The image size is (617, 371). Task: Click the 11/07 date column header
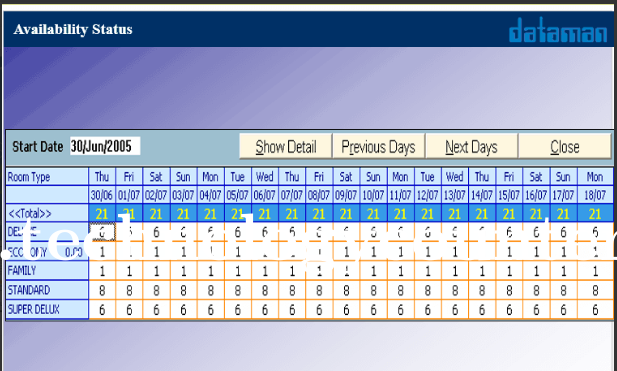(x=401, y=195)
